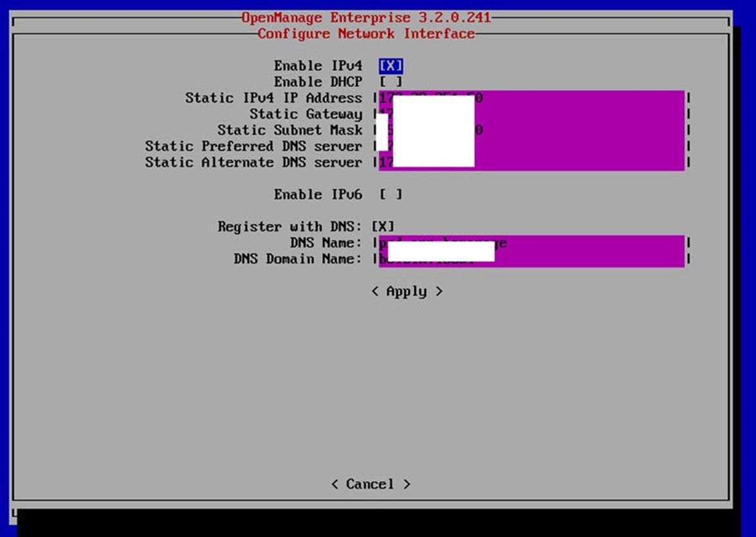This screenshot has height=537, width=756.
Task: Click the 'Enable IPv6' label text
Action: (318, 194)
